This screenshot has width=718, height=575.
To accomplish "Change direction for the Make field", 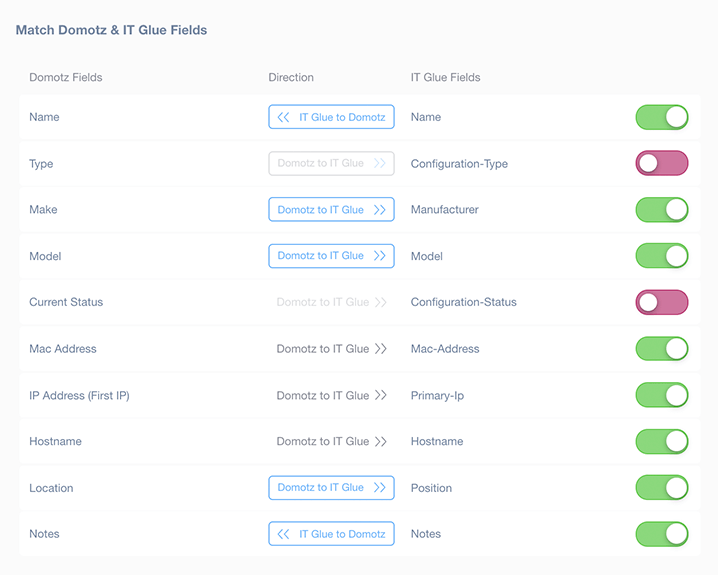I will click(x=332, y=209).
